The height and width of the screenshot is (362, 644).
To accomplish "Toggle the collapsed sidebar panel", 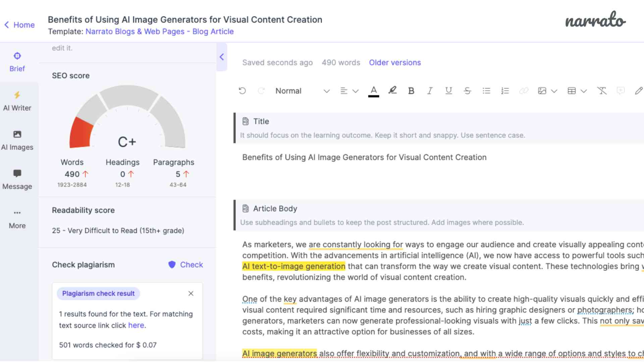I will tap(222, 57).
